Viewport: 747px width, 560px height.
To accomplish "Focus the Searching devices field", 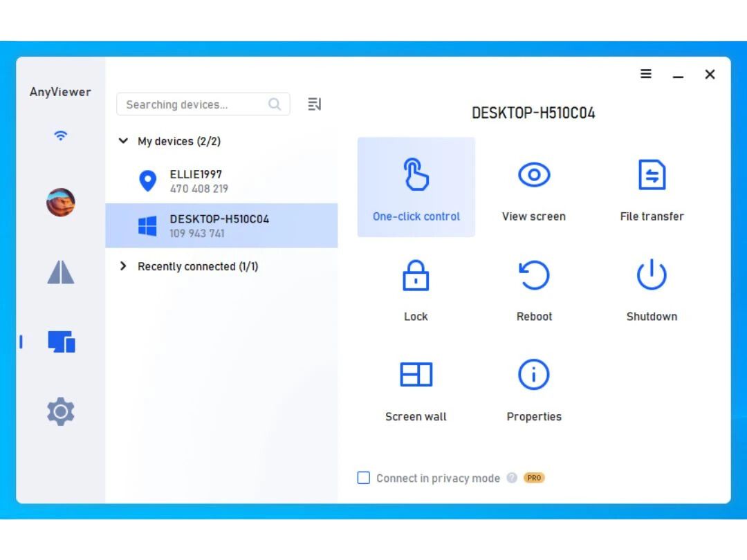I will point(203,104).
